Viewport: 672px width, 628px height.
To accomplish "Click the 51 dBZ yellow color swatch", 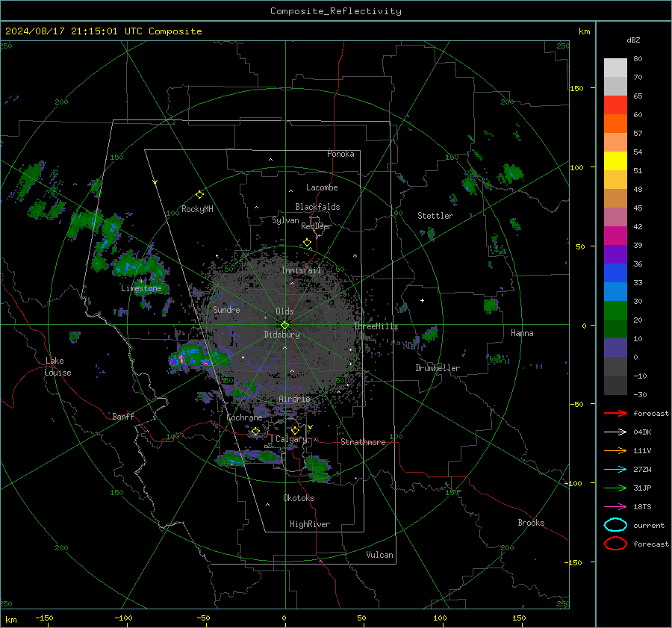I will click(x=615, y=161).
